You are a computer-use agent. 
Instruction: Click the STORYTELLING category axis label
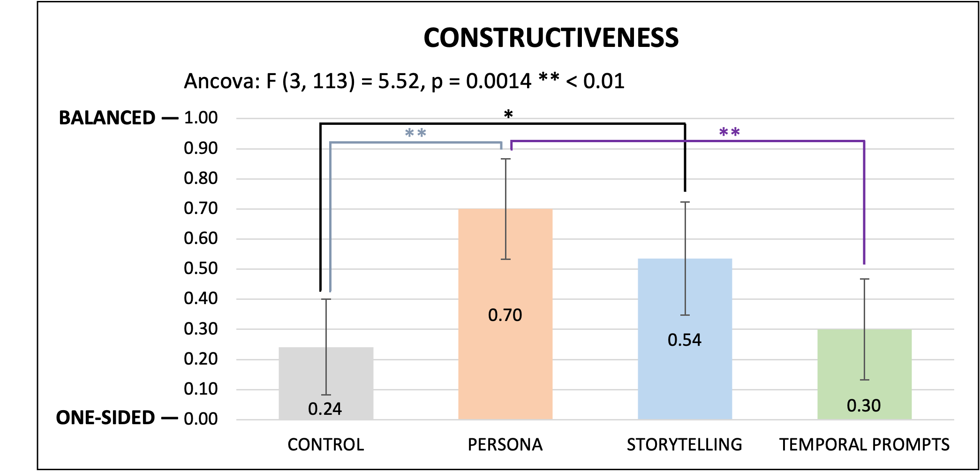click(685, 444)
